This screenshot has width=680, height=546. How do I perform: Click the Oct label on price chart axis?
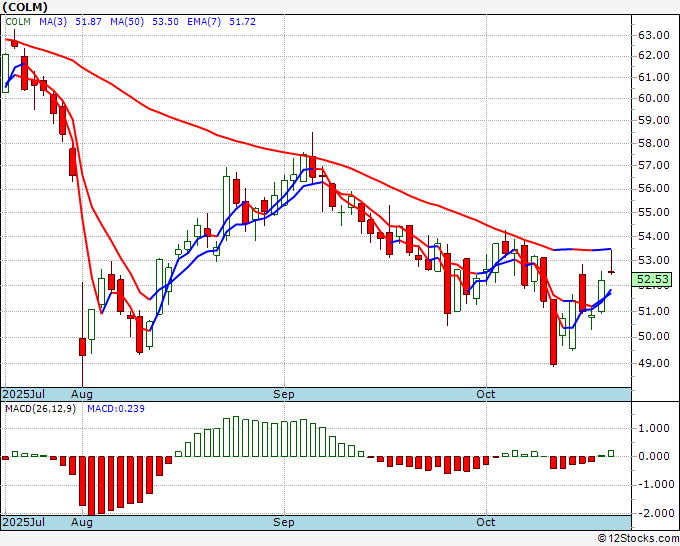point(485,394)
